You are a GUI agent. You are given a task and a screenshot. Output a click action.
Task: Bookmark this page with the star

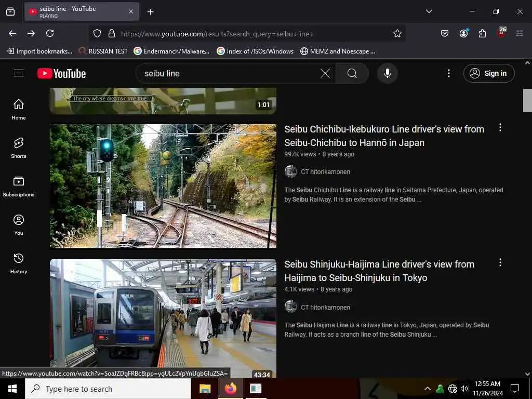point(397,33)
